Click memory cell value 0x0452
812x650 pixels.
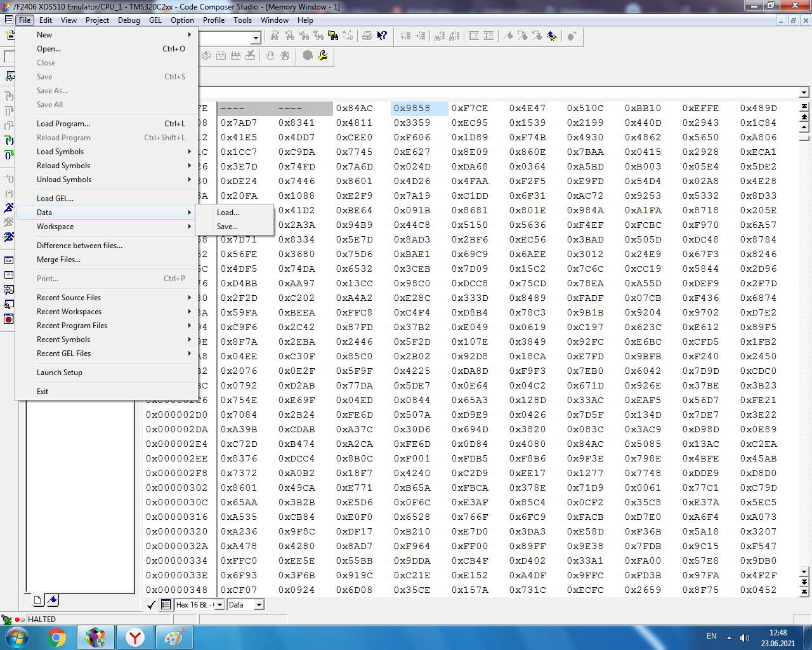pos(759,590)
